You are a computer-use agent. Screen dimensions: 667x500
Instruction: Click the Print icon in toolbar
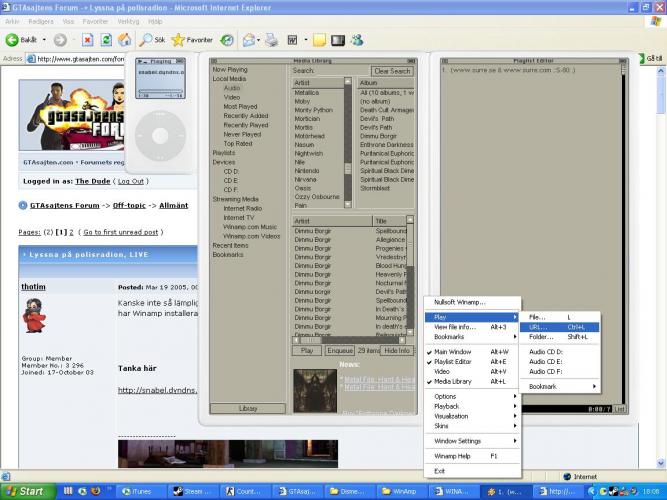[x=271, y=40]
